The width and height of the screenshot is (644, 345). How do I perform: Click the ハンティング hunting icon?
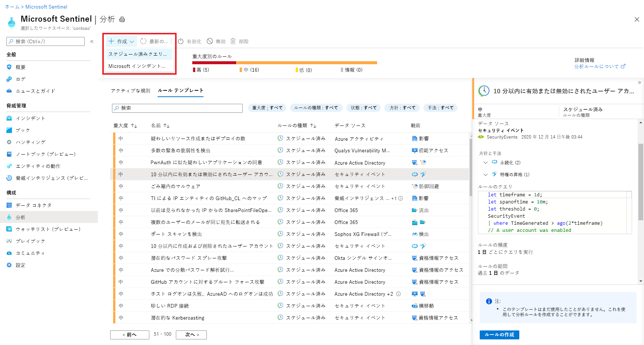coord(9,142)
